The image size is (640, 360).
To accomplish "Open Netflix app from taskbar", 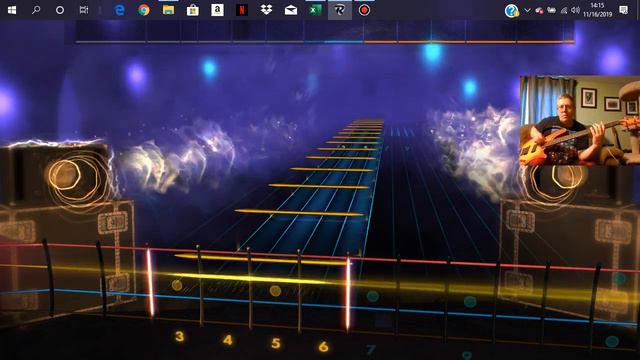I will coord(242,10).
